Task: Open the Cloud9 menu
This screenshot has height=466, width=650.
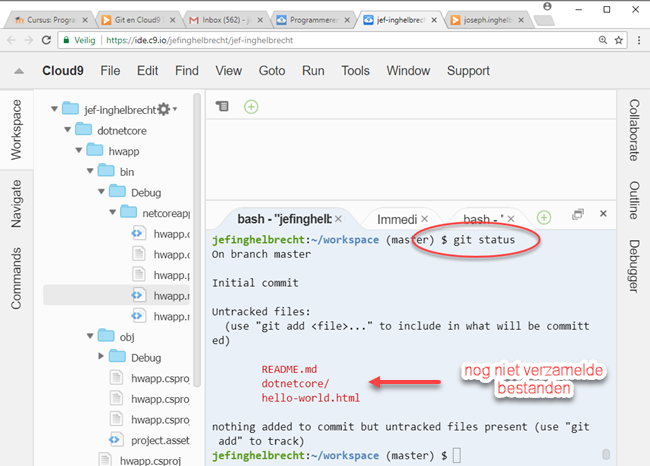Action: [63, 71]
